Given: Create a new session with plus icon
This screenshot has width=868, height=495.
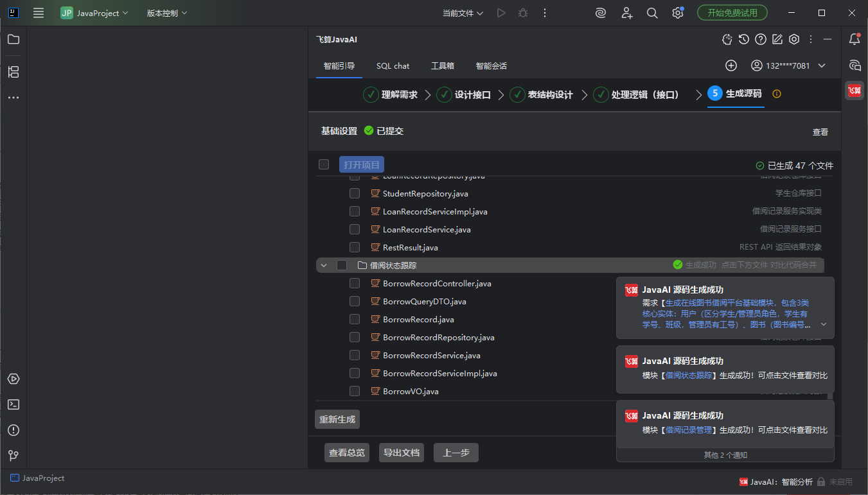Looking at the screenshot, I should tap(731, 65).
